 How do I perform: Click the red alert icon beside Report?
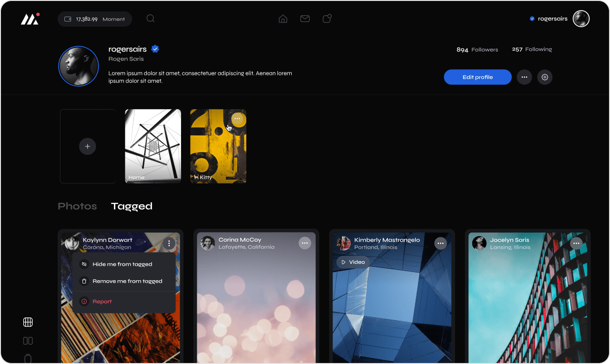pos(84,302)
